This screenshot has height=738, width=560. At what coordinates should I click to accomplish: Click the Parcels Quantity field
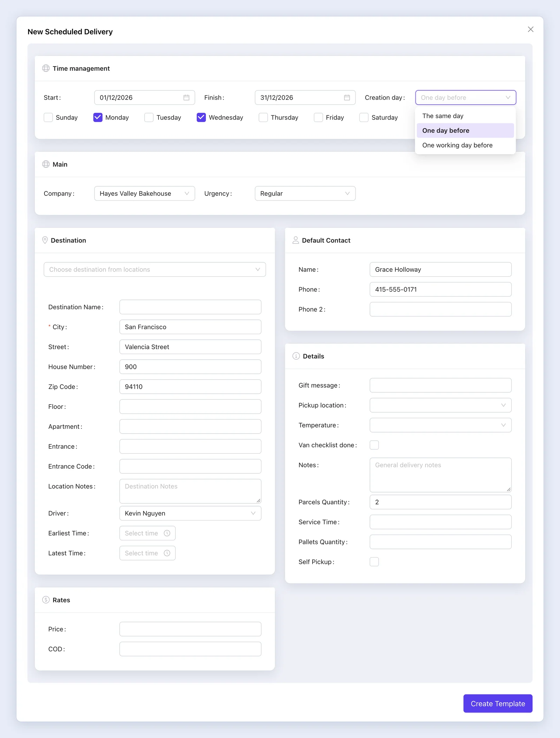click(440, 502)
